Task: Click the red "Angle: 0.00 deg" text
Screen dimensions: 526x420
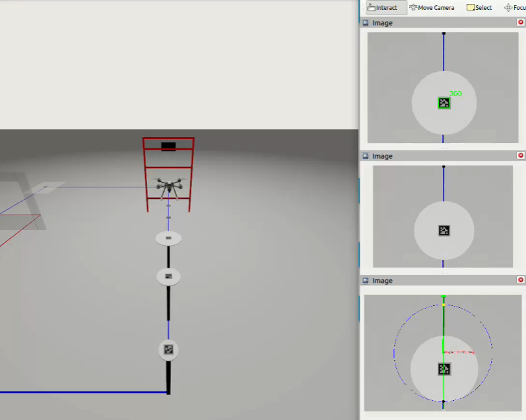Action: point(459,352)
